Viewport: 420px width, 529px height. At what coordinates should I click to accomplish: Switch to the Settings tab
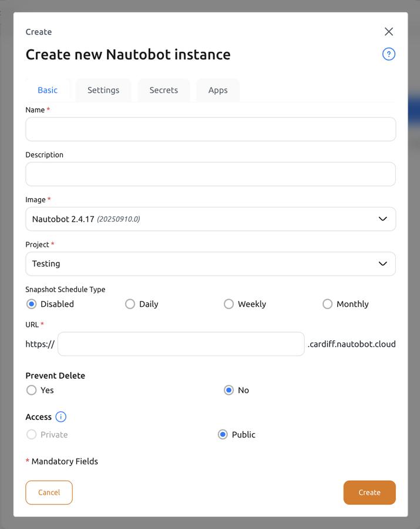(103, 90)
